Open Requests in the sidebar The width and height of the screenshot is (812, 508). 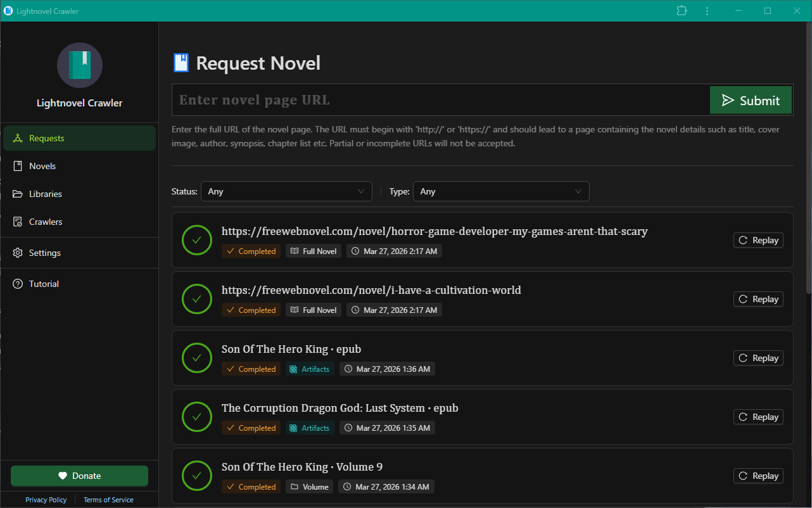(x=79, y=138)
